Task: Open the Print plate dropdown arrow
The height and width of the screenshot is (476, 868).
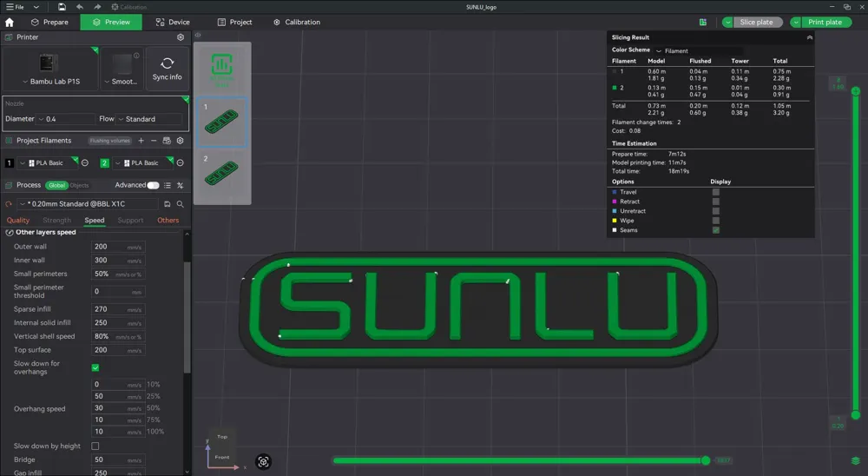Action: 795,23
